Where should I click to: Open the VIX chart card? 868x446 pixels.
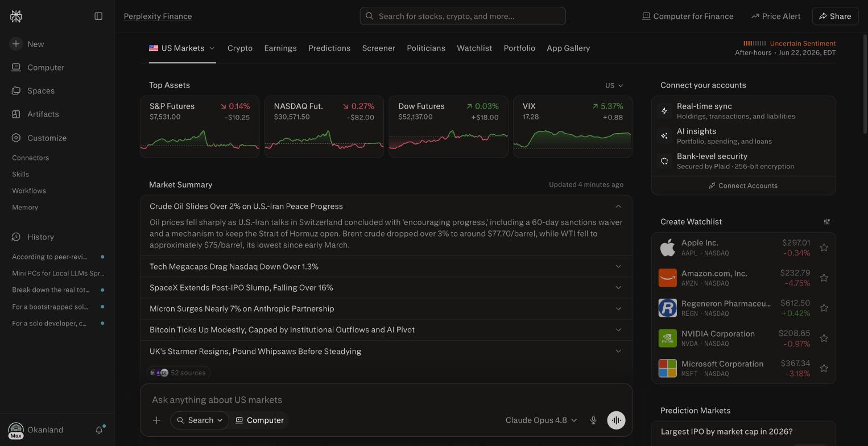tap(573, 127)
